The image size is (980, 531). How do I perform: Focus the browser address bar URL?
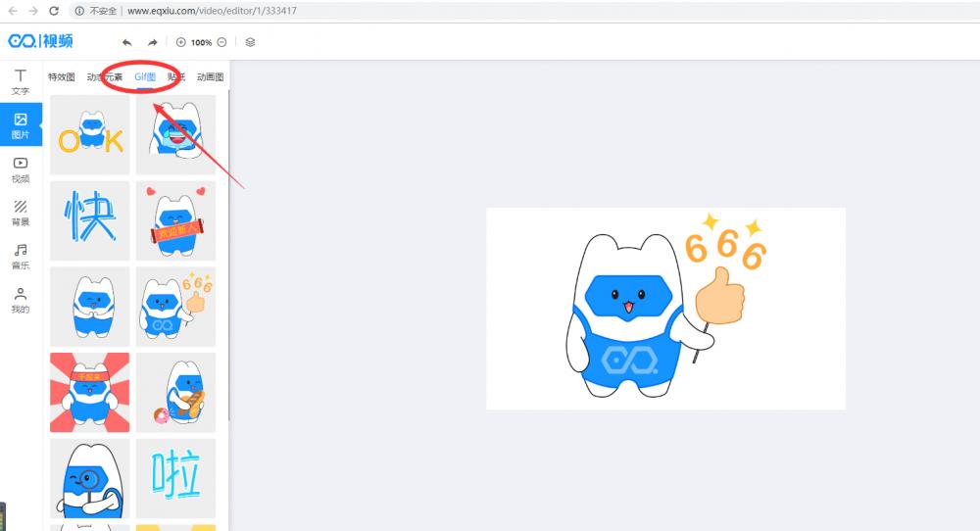[x=212, y=11]
